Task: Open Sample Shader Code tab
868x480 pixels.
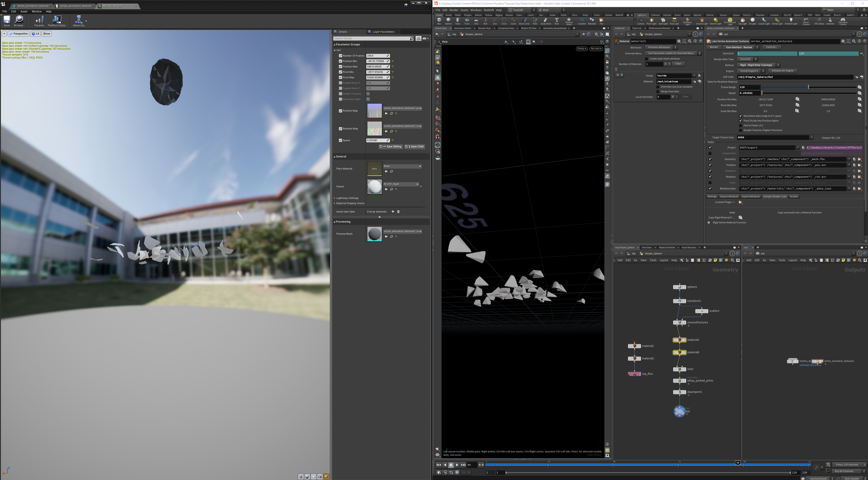Action: [775, 197]
